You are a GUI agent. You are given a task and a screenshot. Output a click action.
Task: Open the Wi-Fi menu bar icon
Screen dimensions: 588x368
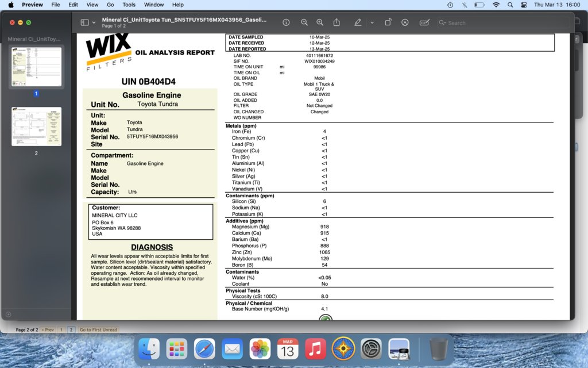pos(496,5)
